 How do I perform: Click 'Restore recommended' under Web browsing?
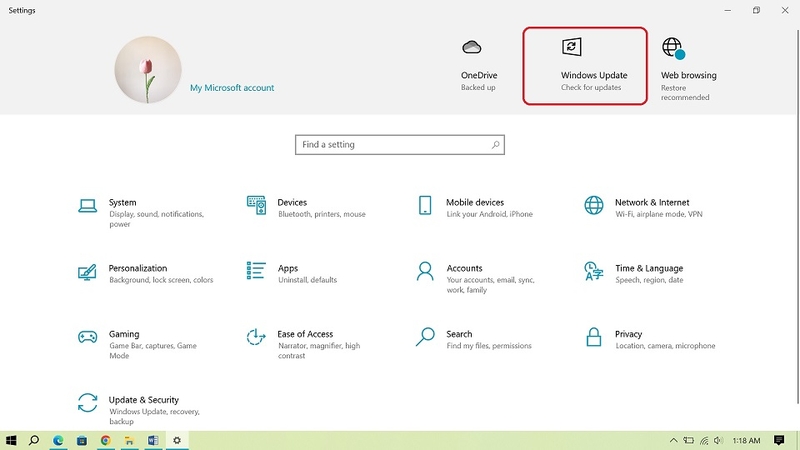[685, 92]
